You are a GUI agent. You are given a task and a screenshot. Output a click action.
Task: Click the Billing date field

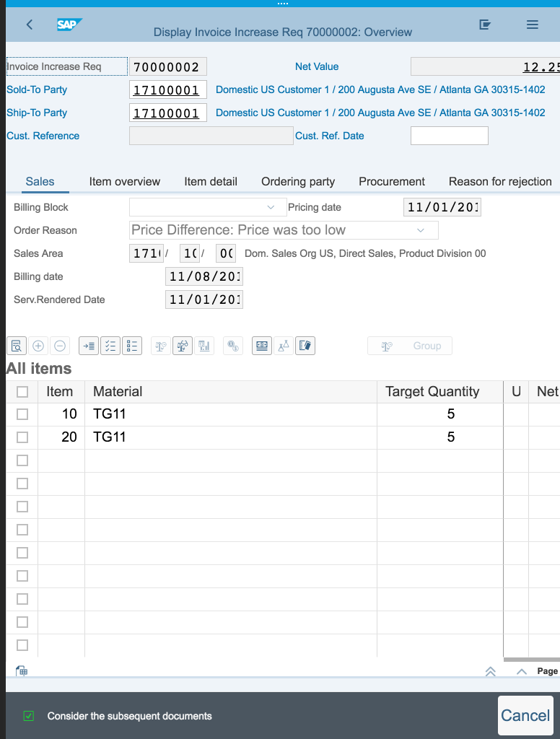coord(204,276)
